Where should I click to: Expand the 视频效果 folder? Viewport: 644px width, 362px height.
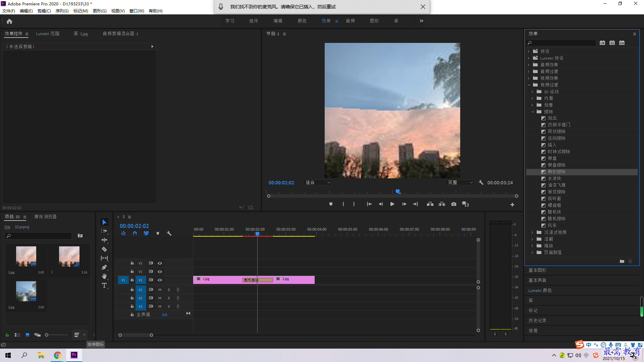[x=529, y=78]
